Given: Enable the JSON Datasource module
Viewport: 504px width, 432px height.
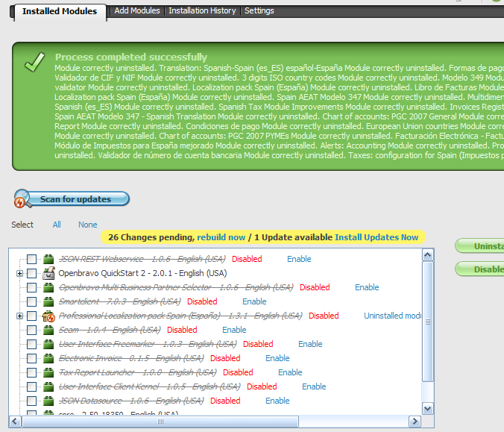Looking at the screenshot, I should click(x=277, y=401).
